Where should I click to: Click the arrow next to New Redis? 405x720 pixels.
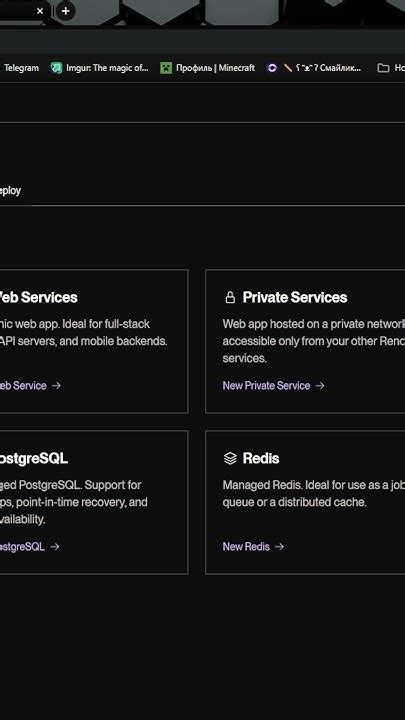click(x=279, y=546)
